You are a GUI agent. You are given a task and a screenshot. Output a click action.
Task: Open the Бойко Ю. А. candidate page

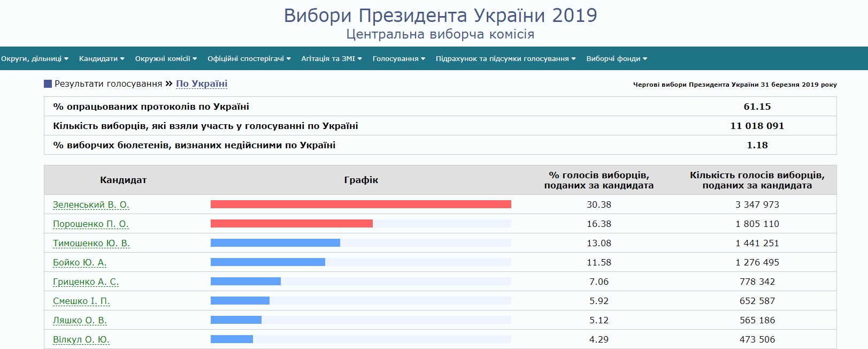[80, 262]
